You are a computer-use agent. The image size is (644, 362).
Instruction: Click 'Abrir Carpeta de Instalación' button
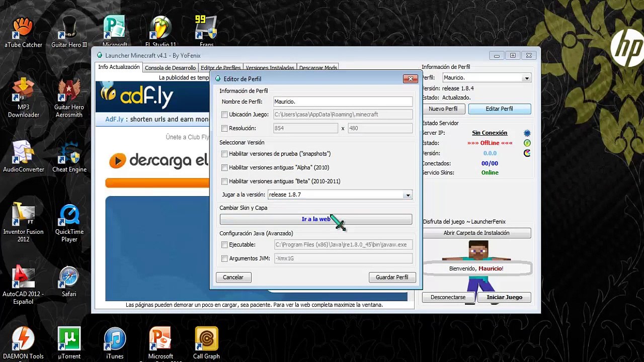[x=476, y=233]
